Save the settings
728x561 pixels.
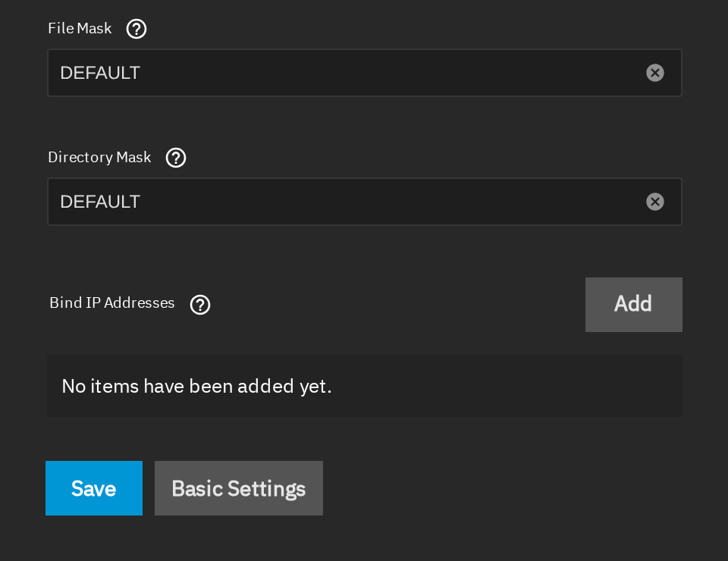(x=94, y=488)
